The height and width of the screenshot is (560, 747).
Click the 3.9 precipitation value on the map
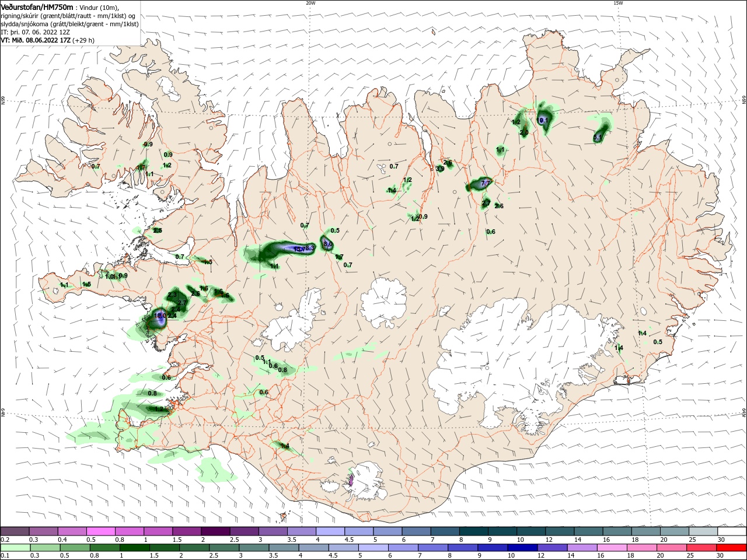click(440, 169)
